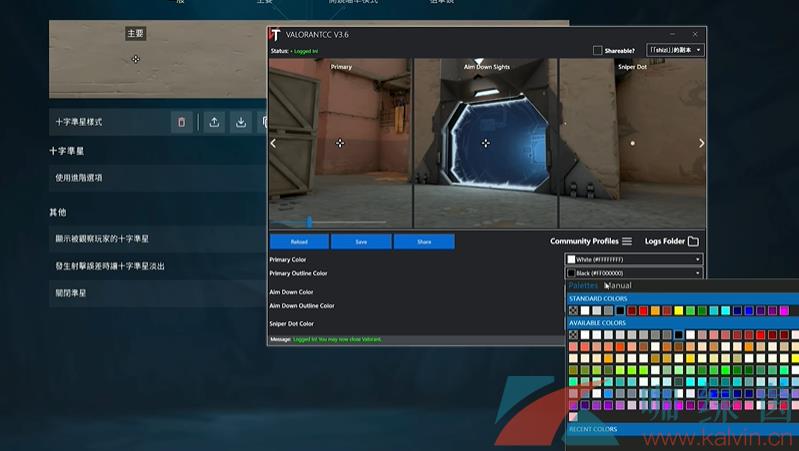799x451 pixels.
Task: Minimize the VALORANTCC window
Action: pyautogui.click(x=672, y=34)
